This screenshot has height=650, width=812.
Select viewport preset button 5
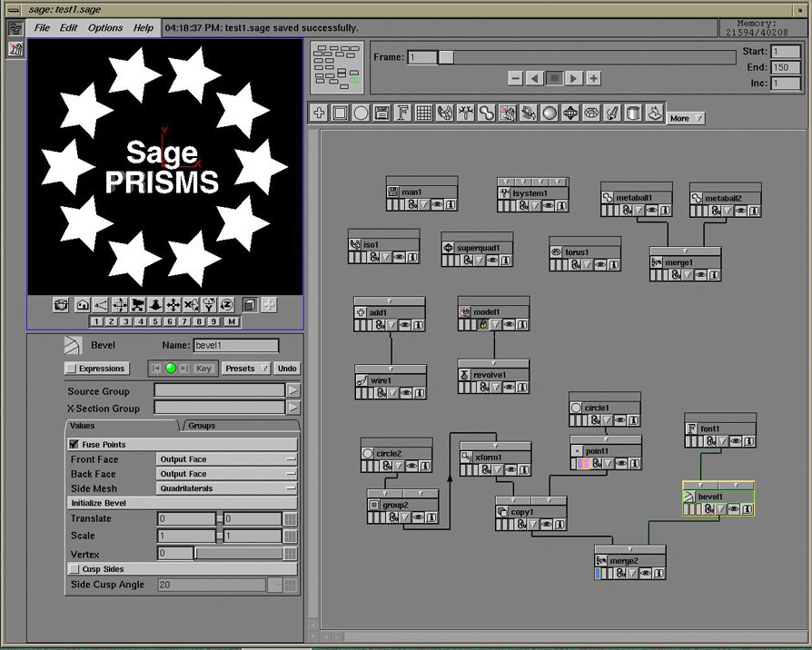pyautogui.click(x=154, y=321)
